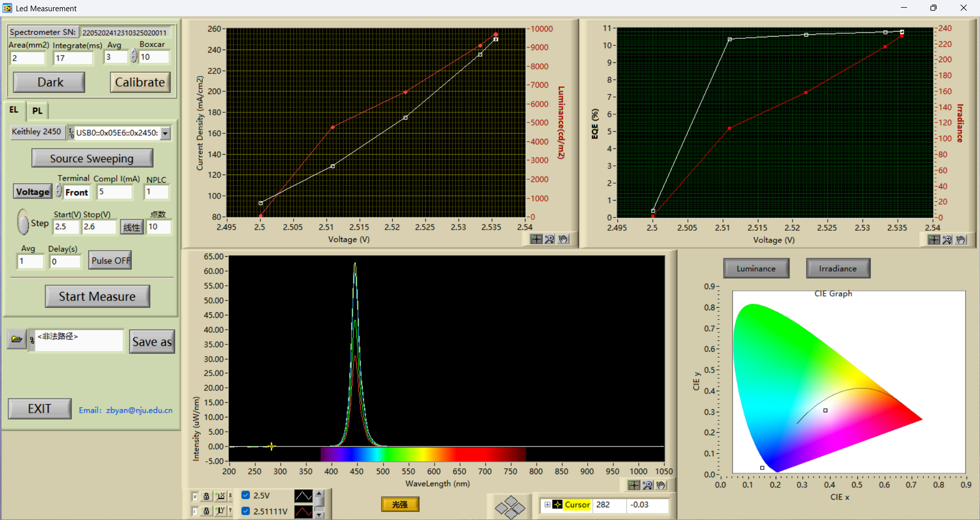This screenshot has height=520, width=980.
Task: Switch to the PL tab
Action: click(x=37, y=111)
